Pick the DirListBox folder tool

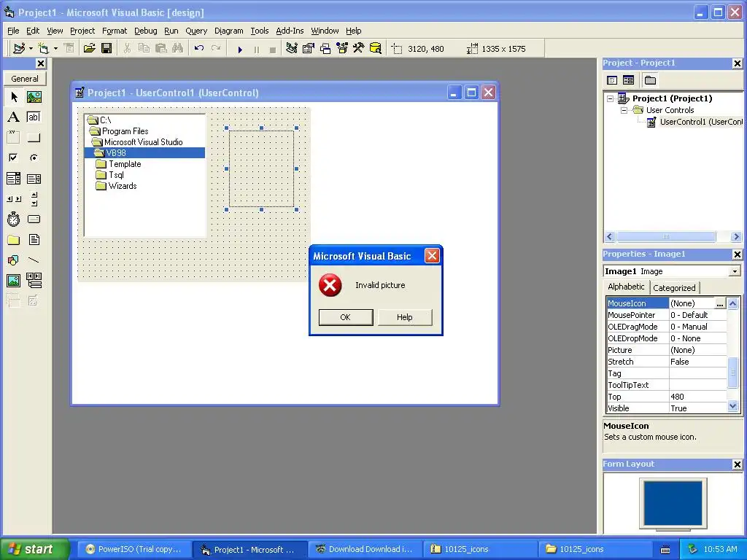[x=14, y=239]
